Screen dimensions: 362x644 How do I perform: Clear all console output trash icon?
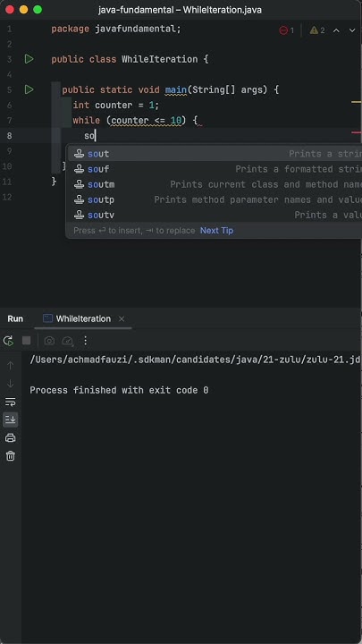click(10, 456)
